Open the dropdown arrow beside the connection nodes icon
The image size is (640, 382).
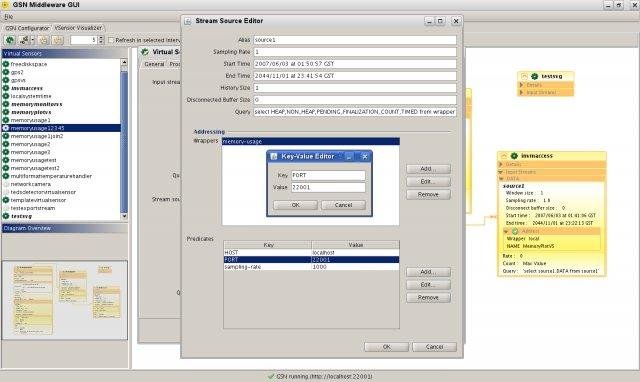[x=33, y=40]
